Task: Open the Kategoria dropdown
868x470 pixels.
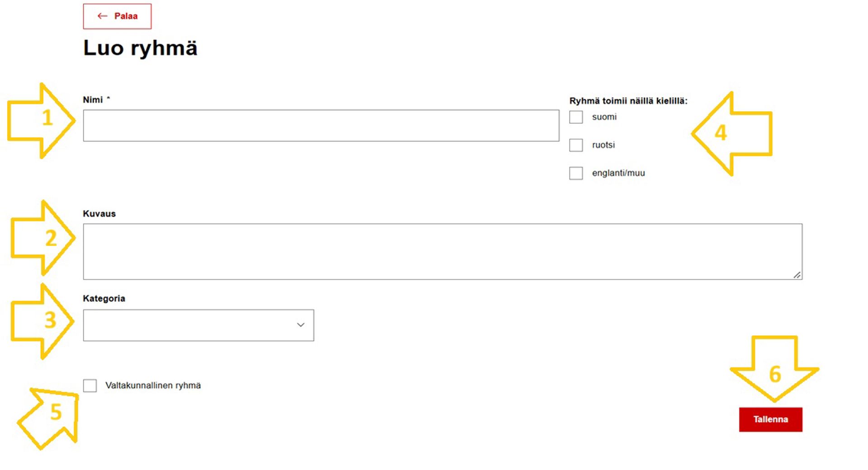Action: pos(198,325)
